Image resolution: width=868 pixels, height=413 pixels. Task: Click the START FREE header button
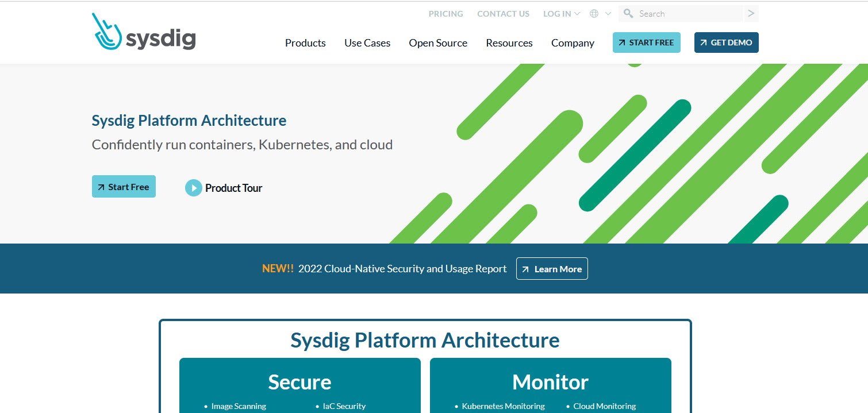click(x=647, y=43)
